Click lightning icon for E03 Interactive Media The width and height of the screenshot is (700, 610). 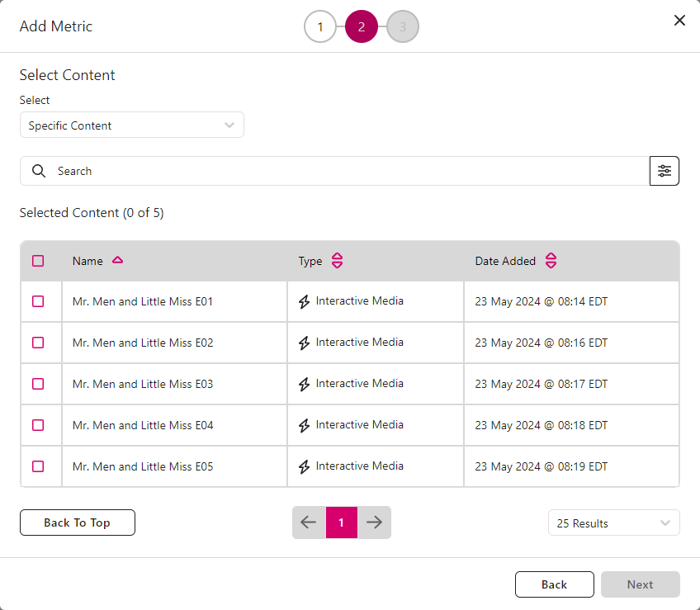[x=305, y=384]
